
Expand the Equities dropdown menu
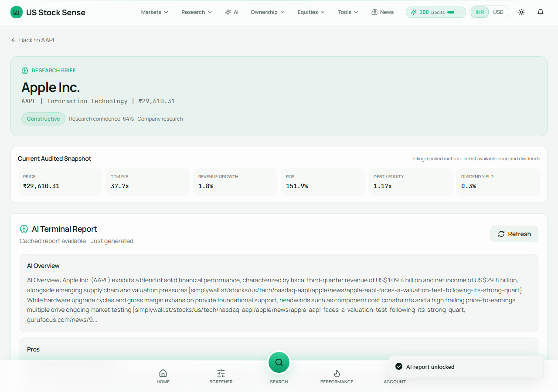311,12
